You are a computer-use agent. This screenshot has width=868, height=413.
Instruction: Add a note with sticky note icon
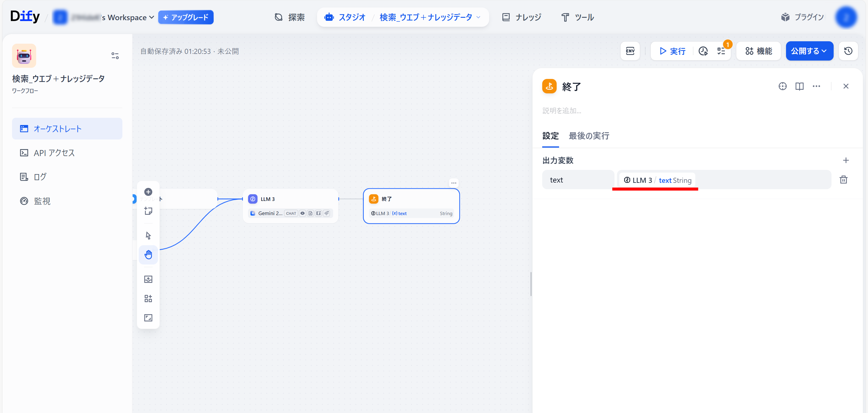click(148, 211)
